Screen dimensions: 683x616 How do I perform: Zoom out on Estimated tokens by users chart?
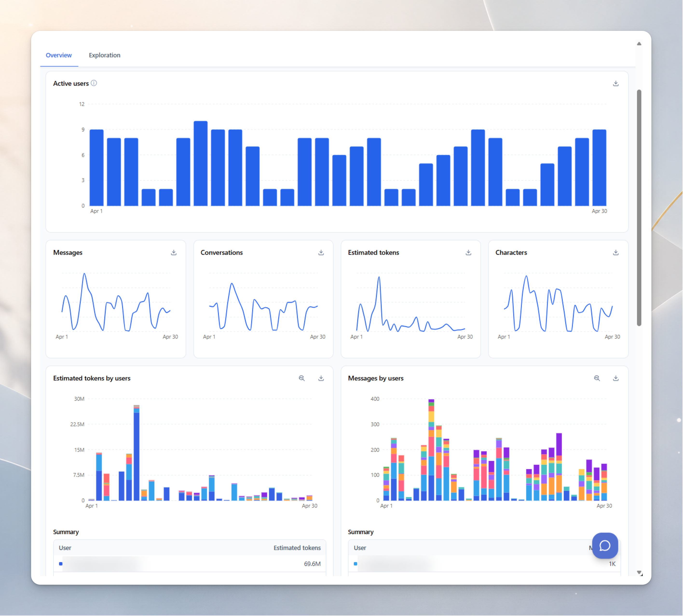point(301,378)
